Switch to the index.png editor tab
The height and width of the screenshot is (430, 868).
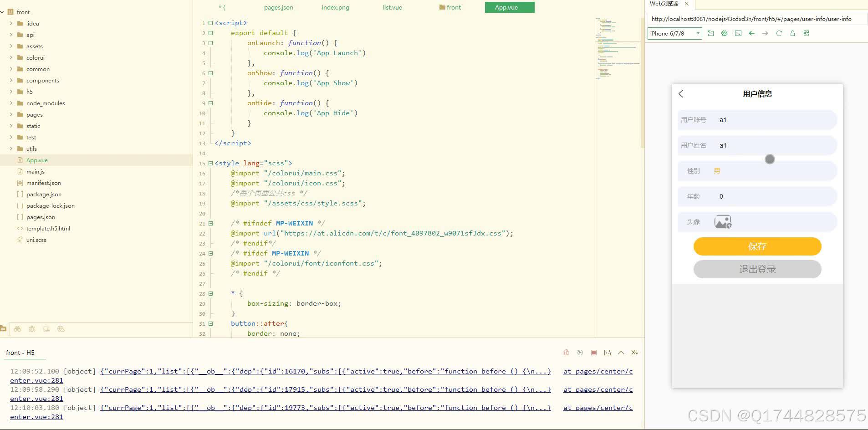336,7
